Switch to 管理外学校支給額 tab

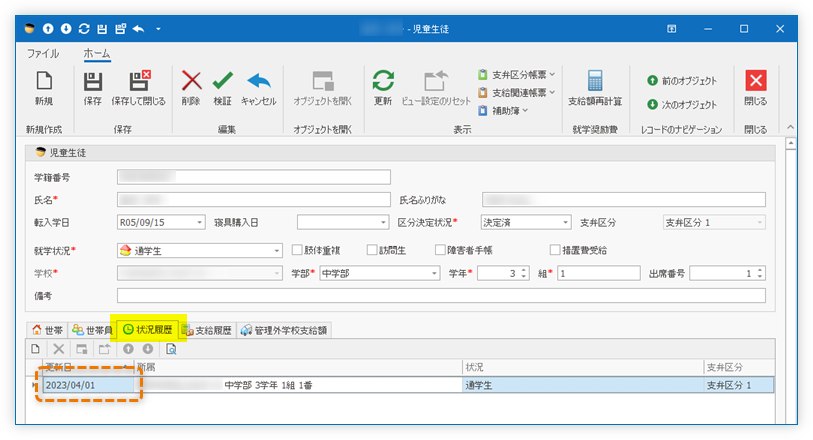tap(284, 330)
